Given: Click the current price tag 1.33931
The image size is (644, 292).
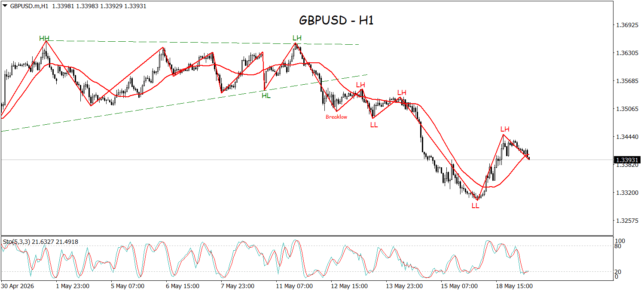Looking at the screenshot, I should [x=627, y=160].
